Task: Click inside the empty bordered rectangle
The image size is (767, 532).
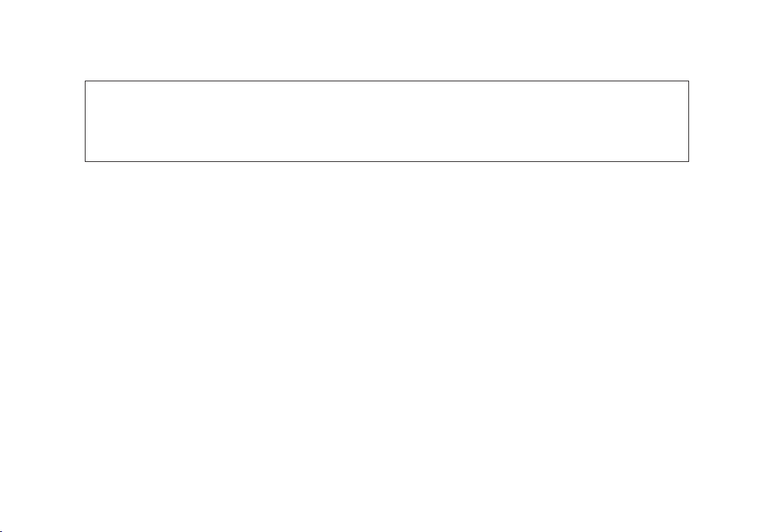Action: (386, 121)
